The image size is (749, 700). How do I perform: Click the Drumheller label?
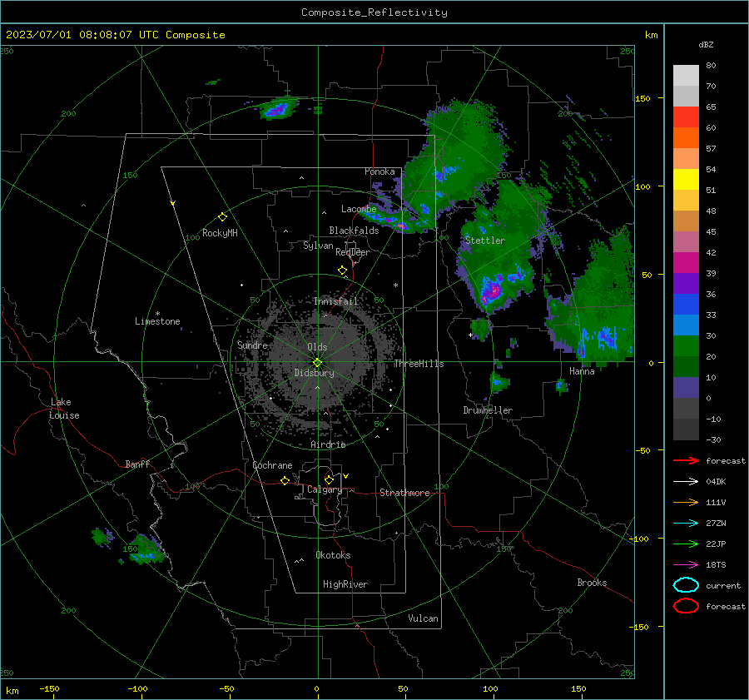point(488,410)
